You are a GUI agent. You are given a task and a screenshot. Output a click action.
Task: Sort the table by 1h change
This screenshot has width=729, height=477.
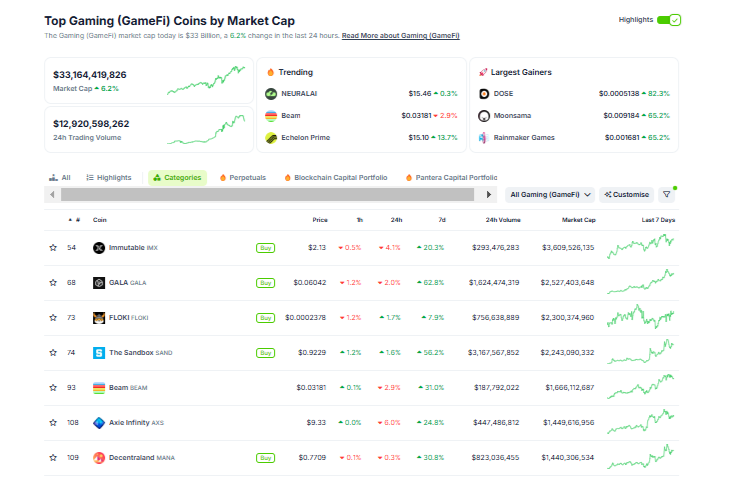[359, 220]
